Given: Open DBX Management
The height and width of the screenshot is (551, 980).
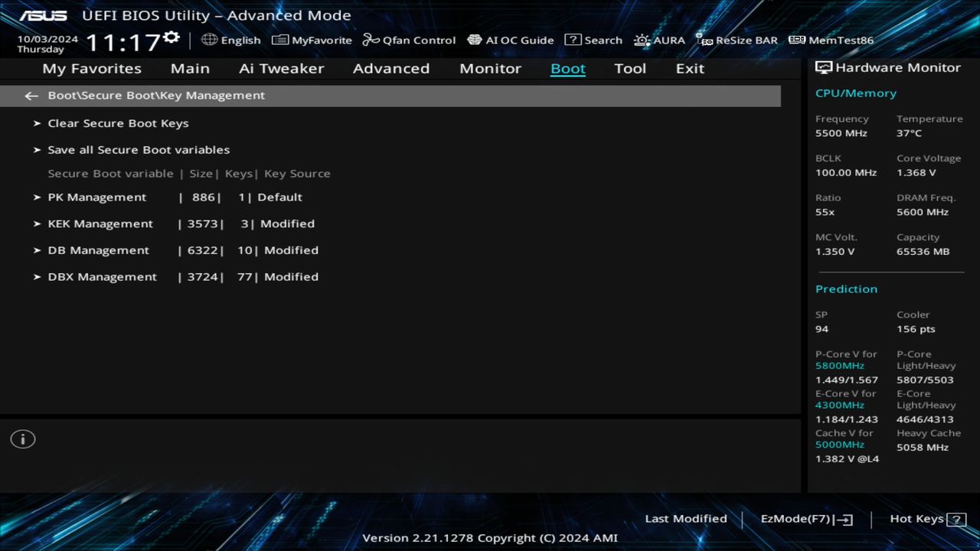Looking at the screenshot, I should [x=102, y=276].
